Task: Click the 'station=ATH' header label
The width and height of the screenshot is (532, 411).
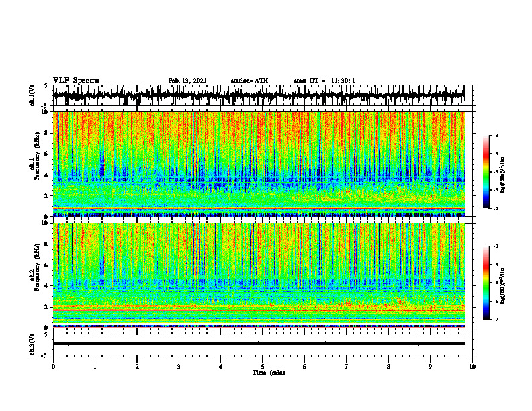Action: pyautogui.click(x=249, y=81)
